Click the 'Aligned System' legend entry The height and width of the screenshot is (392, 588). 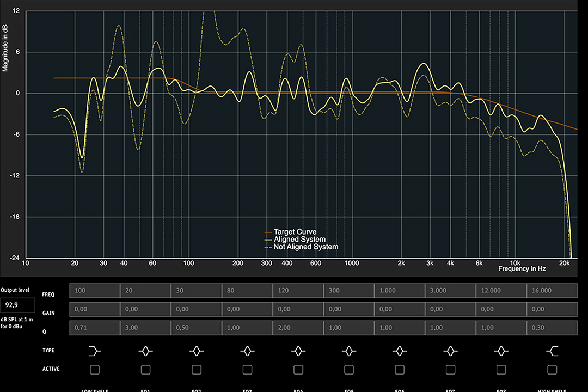(295, 240)
